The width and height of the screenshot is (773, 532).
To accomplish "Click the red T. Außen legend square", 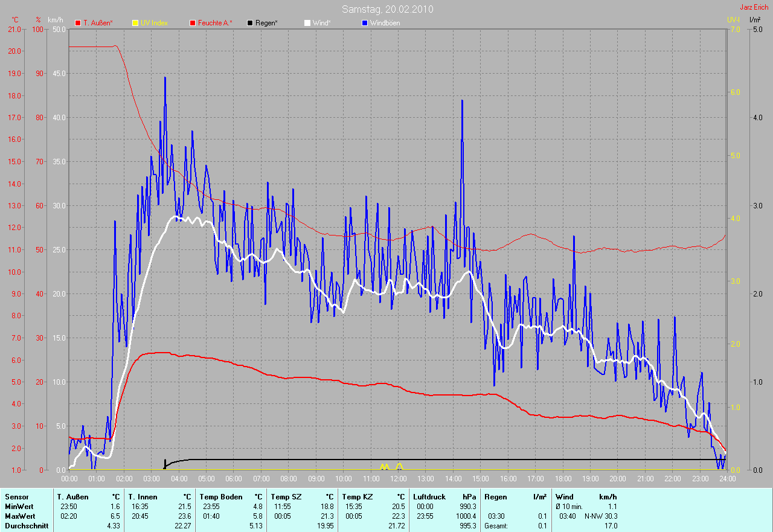I will (78, 23).
